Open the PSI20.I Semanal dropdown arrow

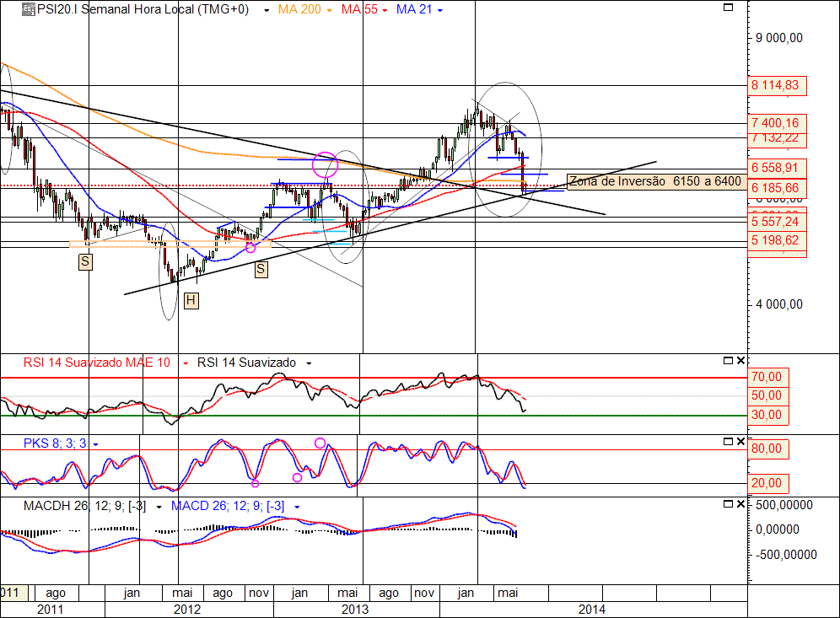point(267,11)
